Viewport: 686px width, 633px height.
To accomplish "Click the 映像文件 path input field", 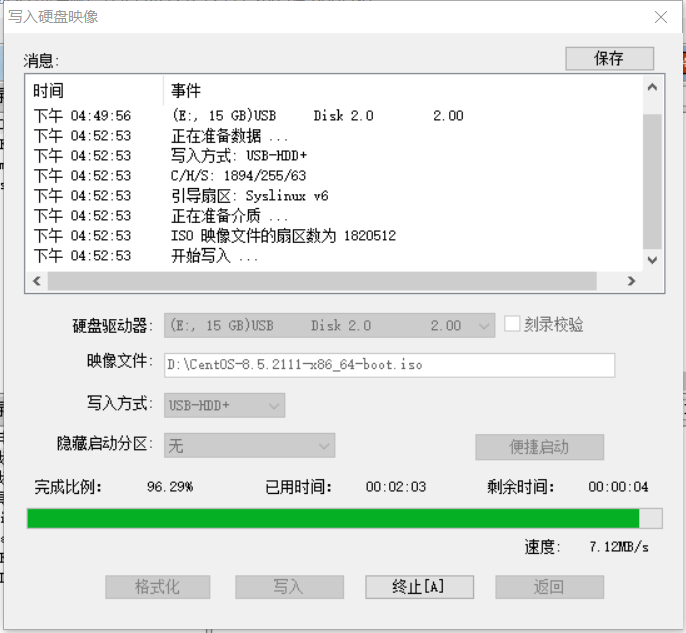I will (x=389, y=365).
